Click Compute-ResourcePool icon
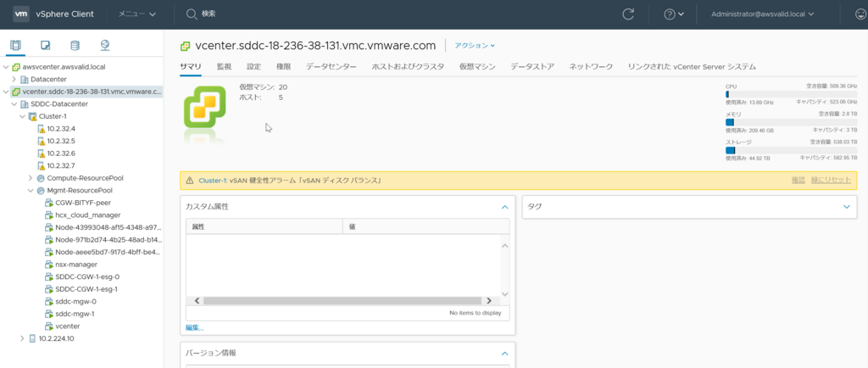 pos(41,178)
